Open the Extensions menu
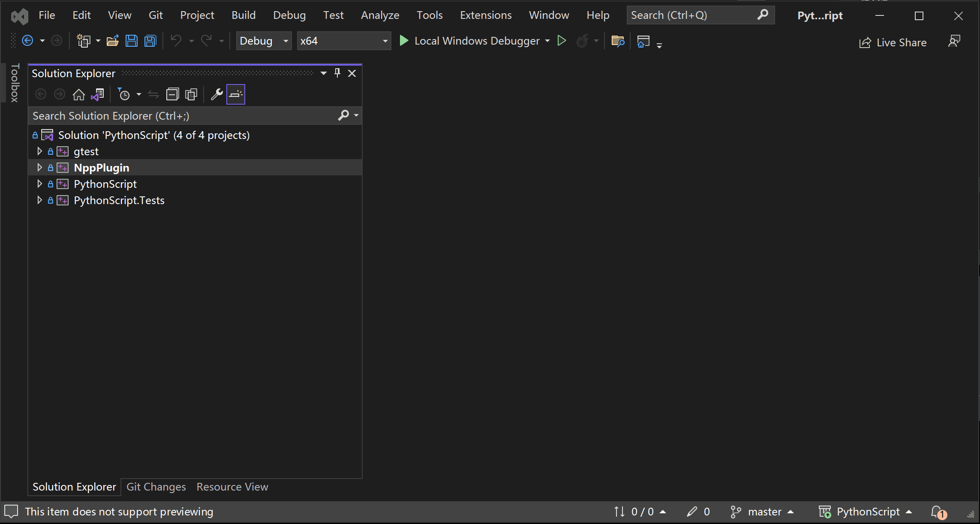 pyautogui.click(x=486, y=15)
